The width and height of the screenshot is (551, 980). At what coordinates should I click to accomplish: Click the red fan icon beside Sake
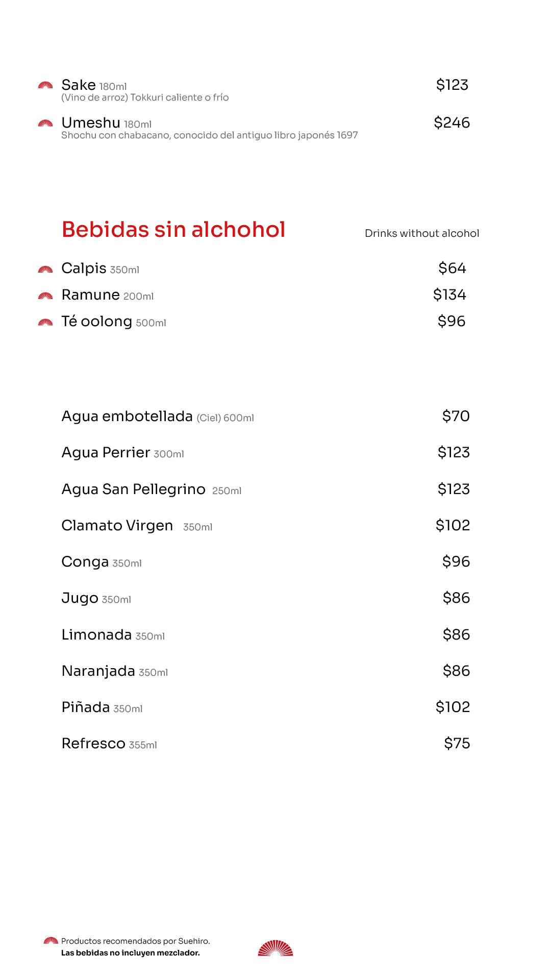pos(45,85)
